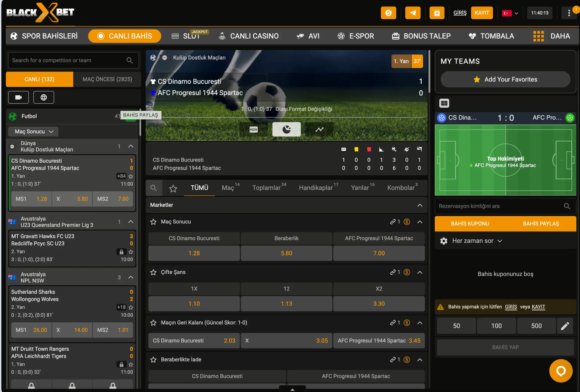
Task: Open the BAHİS PAYLAŞ tab in bet slip
Action: (x=541, y=224)
